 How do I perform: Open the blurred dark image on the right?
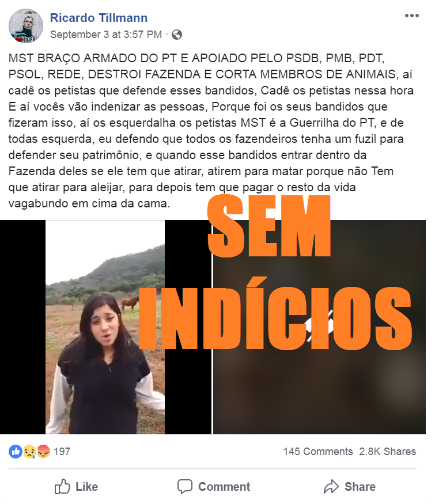coord(319,327)
